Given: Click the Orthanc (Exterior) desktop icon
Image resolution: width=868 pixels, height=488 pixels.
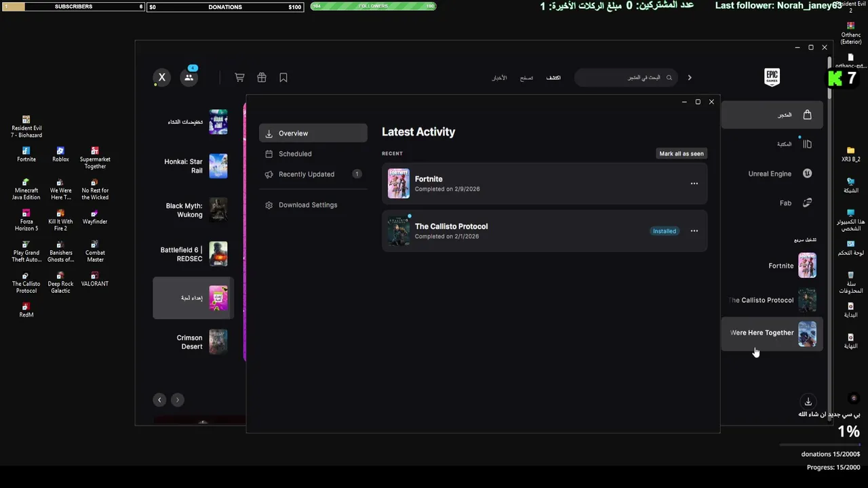Looking at the screenshot, I should pos(850,33).
